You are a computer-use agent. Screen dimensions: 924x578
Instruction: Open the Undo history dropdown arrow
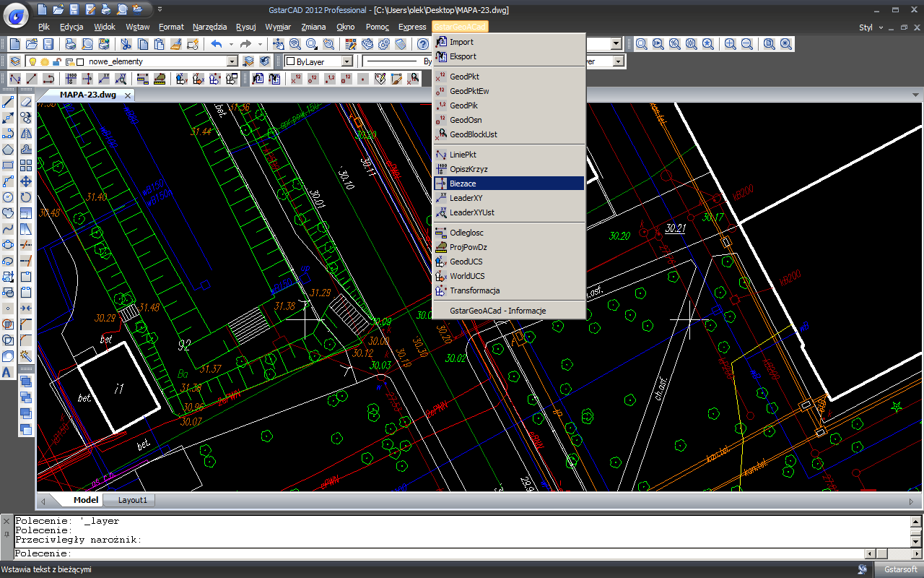tap(232, 44)
